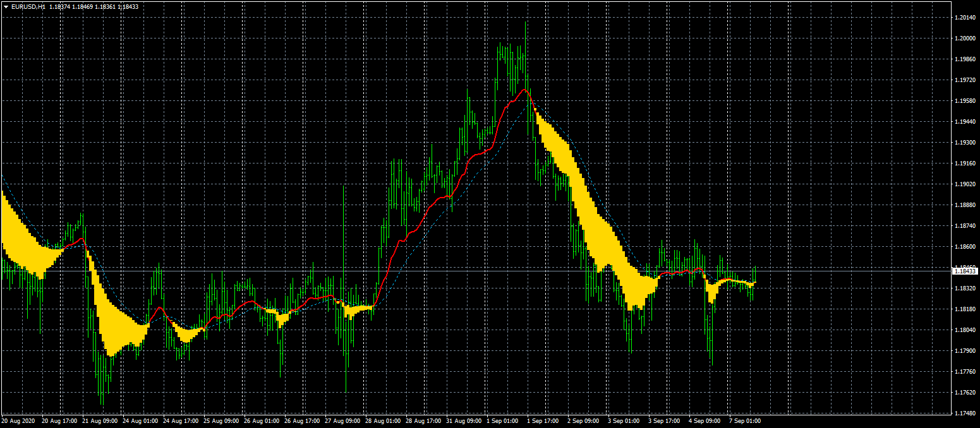Click the 1.18040 price scale label
980x428 pixels.
tap(964, 330)
